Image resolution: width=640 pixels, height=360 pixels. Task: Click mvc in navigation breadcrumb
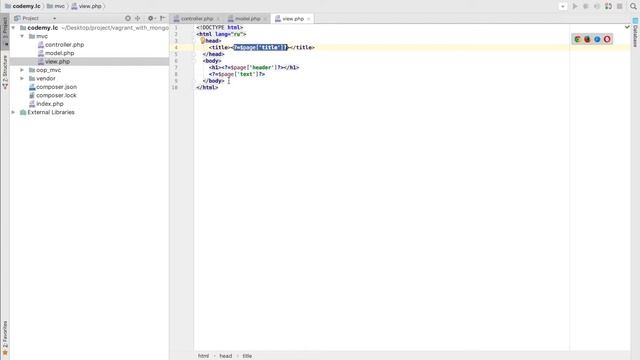60,6
